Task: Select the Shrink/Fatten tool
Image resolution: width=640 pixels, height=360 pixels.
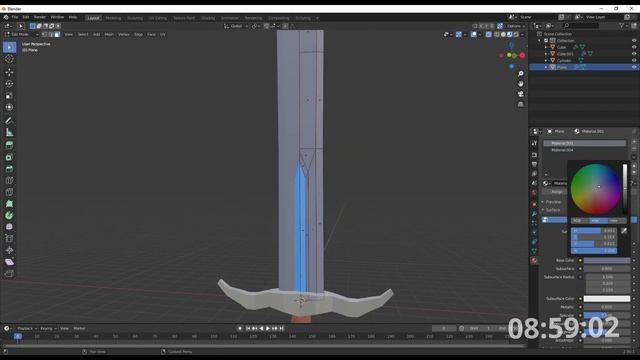Action: point(9,250)
